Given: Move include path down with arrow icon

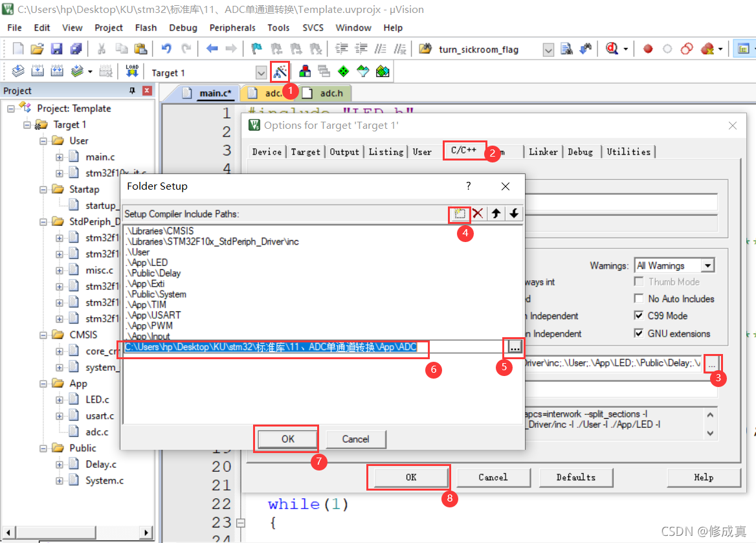Looking at the screenshot, I should point(514,214).
